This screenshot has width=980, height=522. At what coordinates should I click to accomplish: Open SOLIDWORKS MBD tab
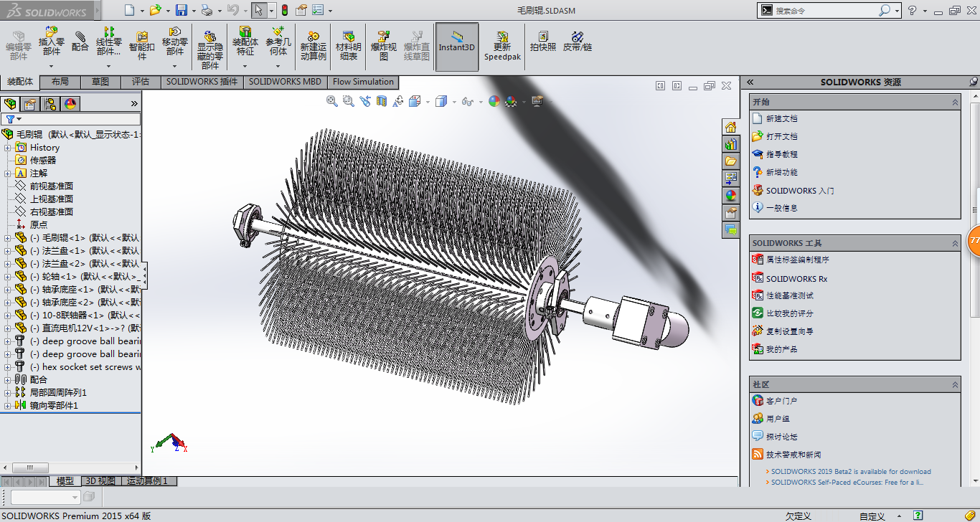pyautogui.click(x=285, y=82)
